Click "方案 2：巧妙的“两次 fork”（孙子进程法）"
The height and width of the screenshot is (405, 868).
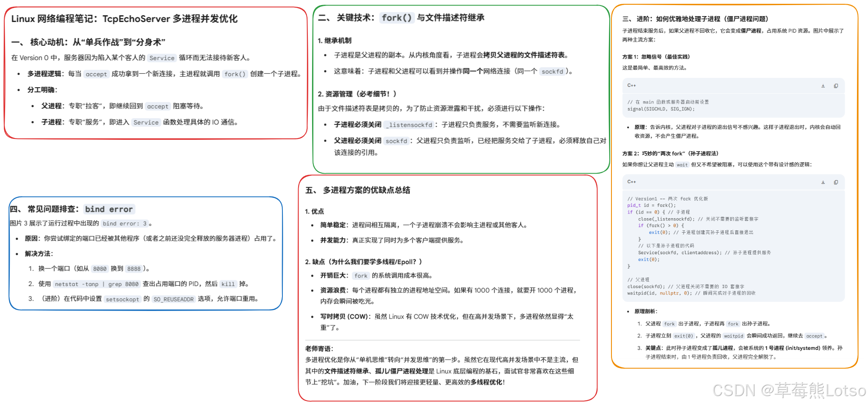[x=670, y=154]
